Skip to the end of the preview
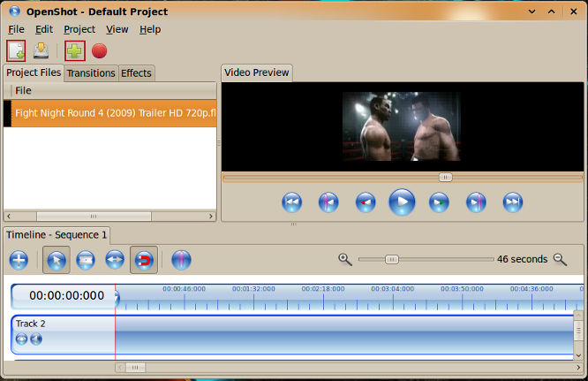588x381 pixels. (x=513, y=202)
